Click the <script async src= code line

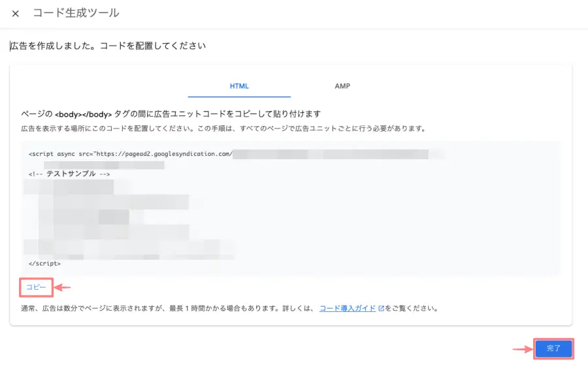pyautogui.click(x=131, y=154)
